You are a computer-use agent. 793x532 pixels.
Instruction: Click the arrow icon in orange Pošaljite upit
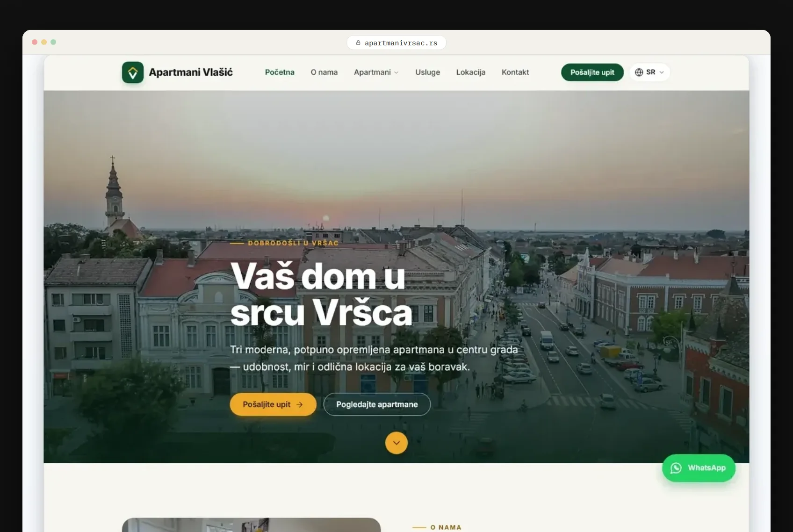click(300, 404)
